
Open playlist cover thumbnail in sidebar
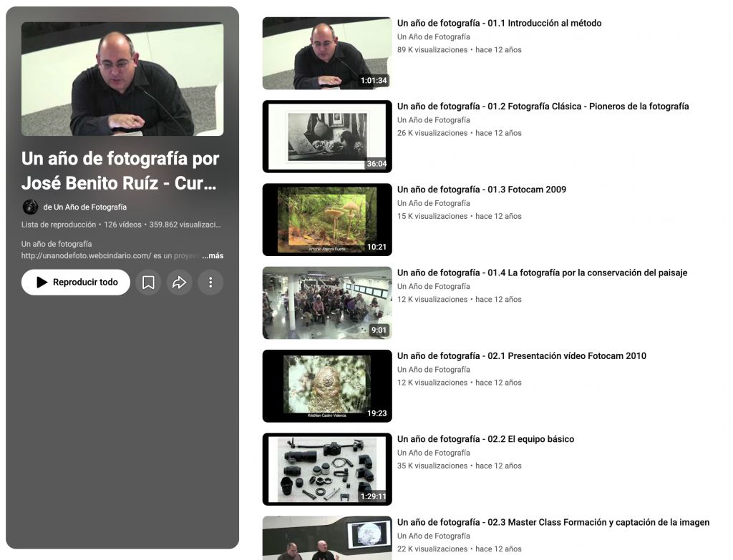tap(122, 79)
